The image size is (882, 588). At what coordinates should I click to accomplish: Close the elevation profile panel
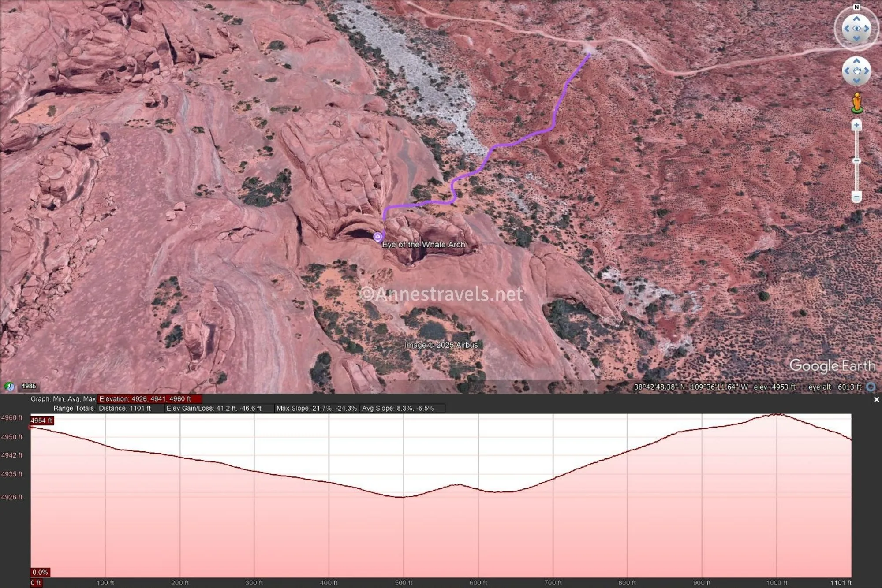pos(876,399)
